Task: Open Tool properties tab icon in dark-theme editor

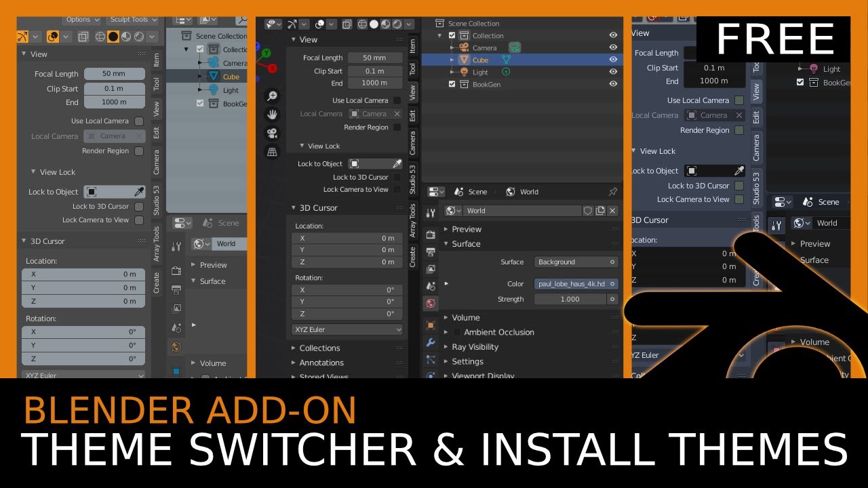Action: tap(431, 213)
